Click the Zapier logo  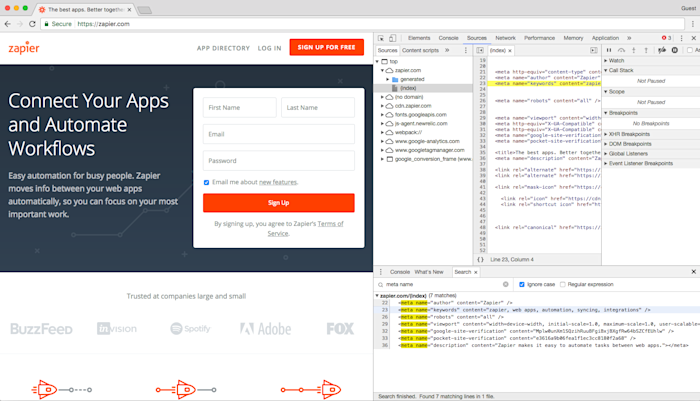point(24,47)
